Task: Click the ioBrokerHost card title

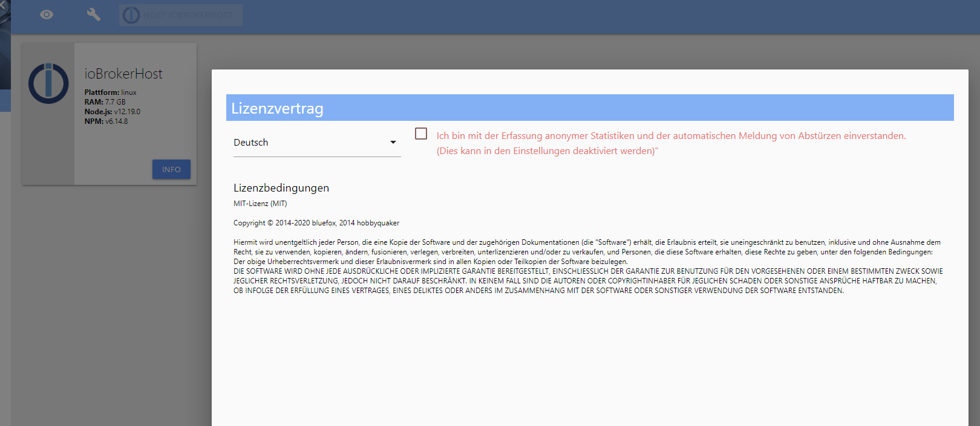Action: [x=123, y=74]
